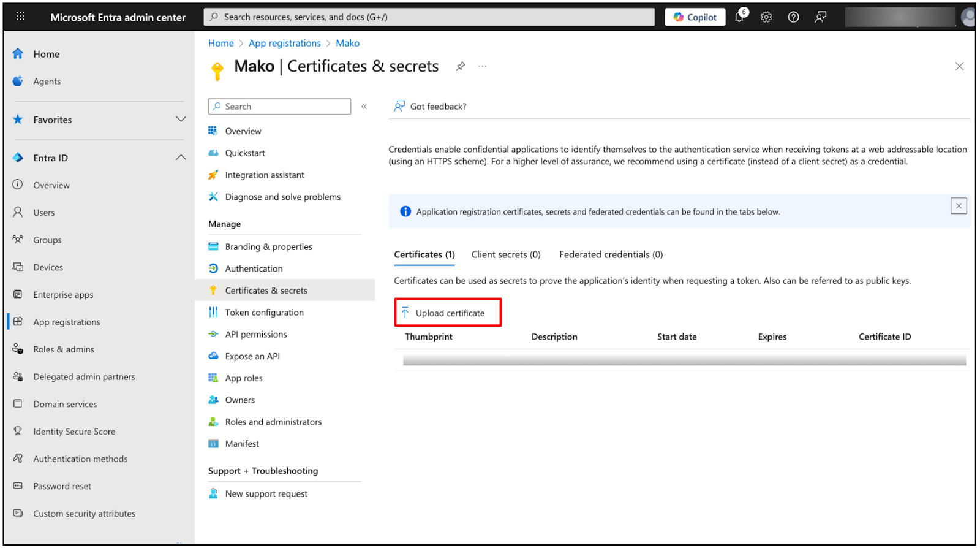Focus the app menu Search box
Screen dimensions: 980x548
tap(279, 107)
